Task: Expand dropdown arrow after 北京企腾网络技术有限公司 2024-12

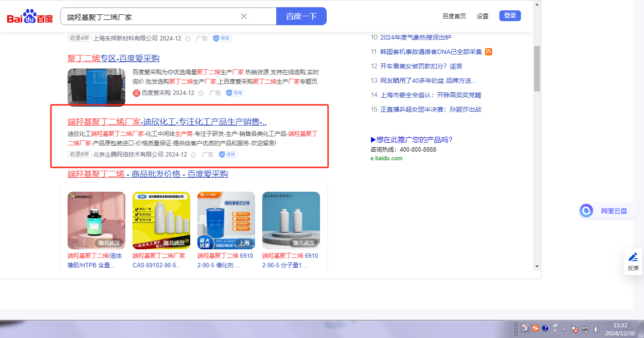Action: pos(194,155)
